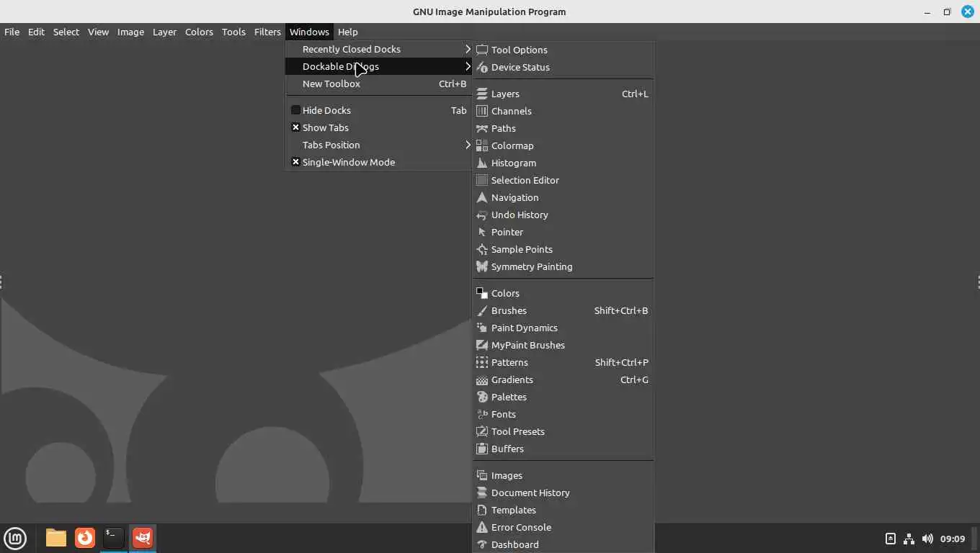The height and width of the screenshot is (553, 980).
Task: Click the Fonts icon
Action: (482, 414)
